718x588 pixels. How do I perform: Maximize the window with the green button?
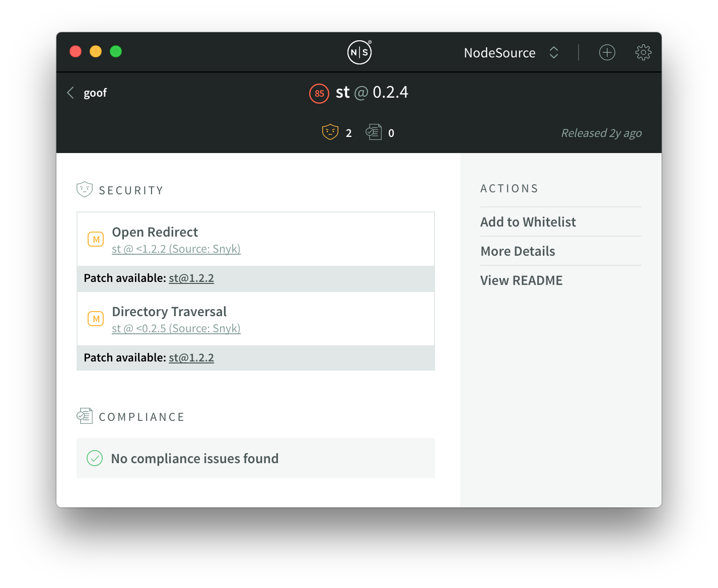tap(116, 51)
